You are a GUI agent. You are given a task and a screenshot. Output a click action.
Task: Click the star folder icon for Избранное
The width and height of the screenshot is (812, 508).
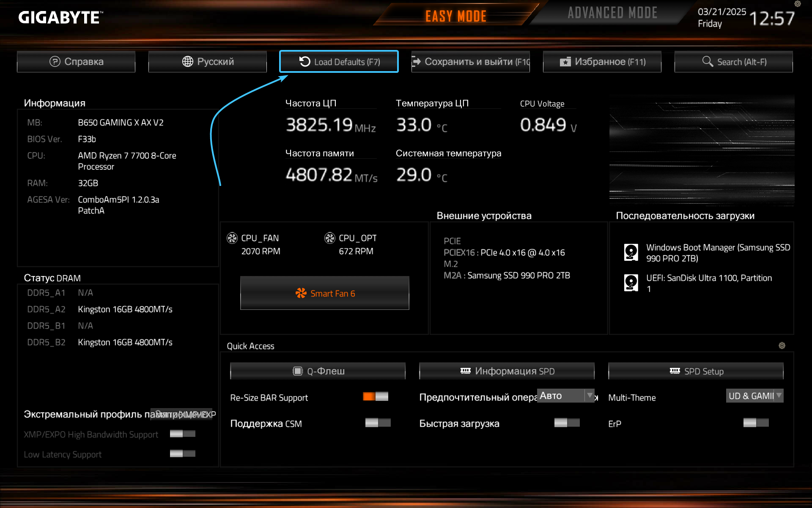click(x=565, y=62)
